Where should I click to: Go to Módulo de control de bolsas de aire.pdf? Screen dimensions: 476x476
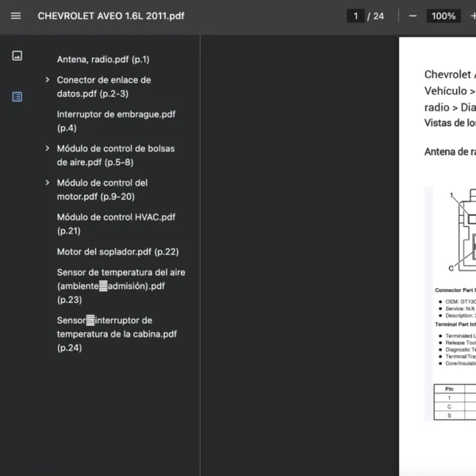[116, 155]
